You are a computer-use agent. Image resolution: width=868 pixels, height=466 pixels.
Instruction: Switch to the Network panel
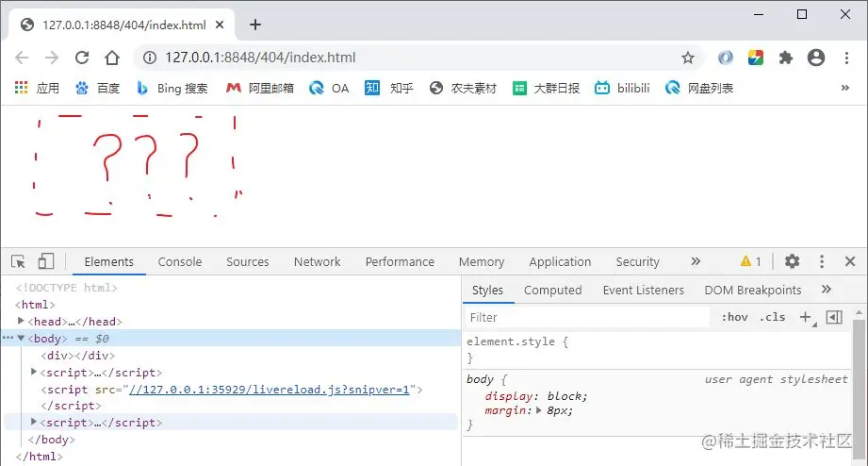[318, 261]
